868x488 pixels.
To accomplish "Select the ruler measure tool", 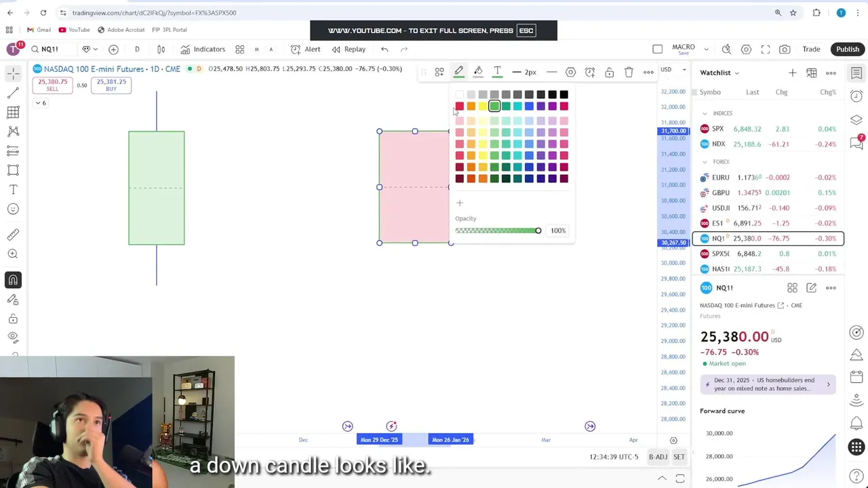I will pyautogui.click(x=13, y=235).
